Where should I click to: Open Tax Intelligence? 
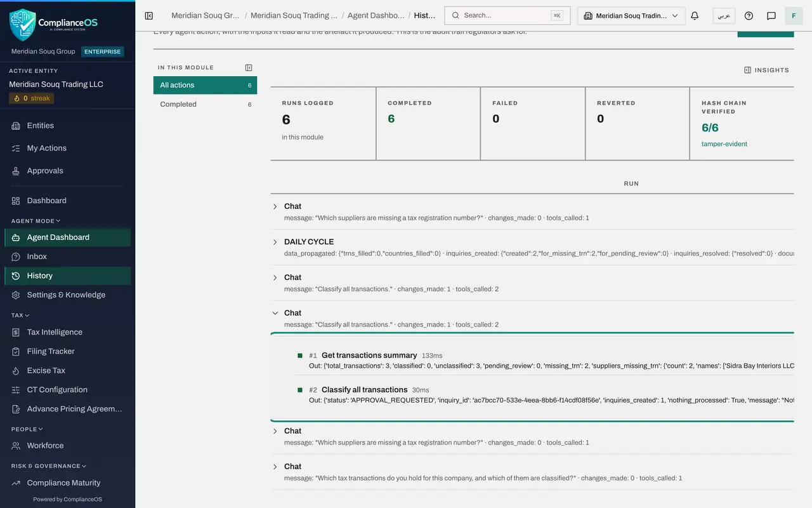pos(67,332)
